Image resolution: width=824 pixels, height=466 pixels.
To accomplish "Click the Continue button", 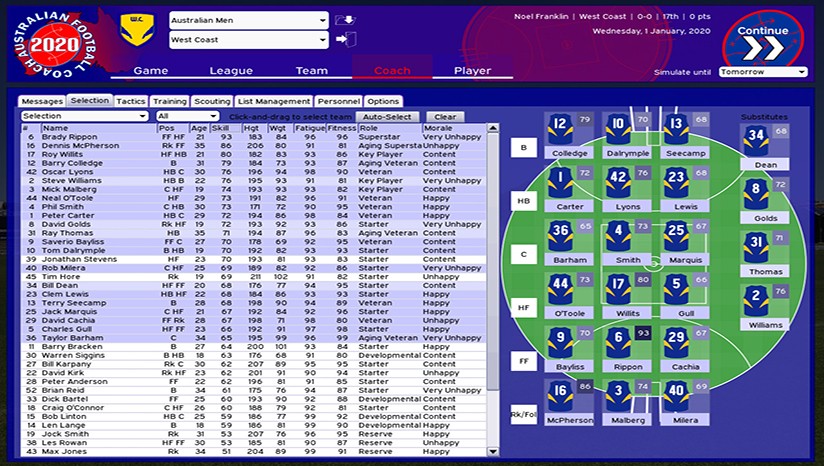I will pos(763,42).
